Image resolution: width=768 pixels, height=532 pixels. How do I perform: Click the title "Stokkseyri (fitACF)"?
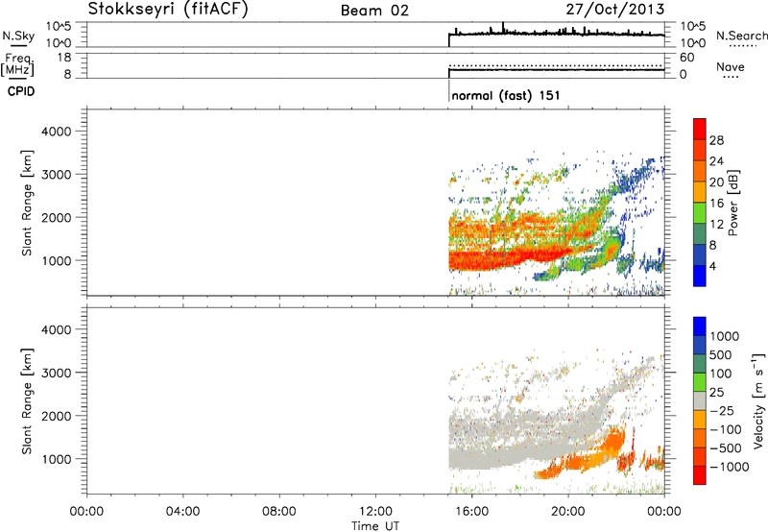click(x=168, y=9)
